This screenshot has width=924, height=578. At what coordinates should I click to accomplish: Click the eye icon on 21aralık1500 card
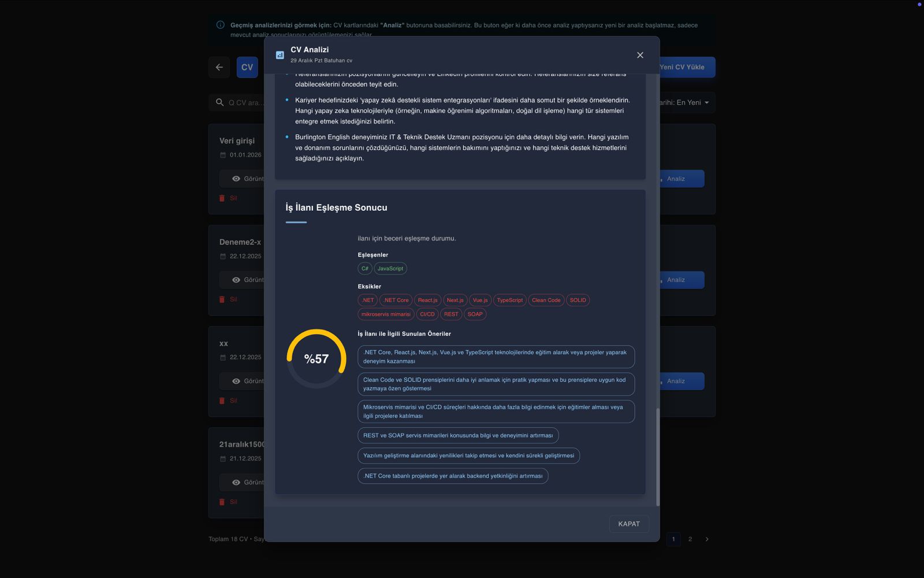coord(236,482)
